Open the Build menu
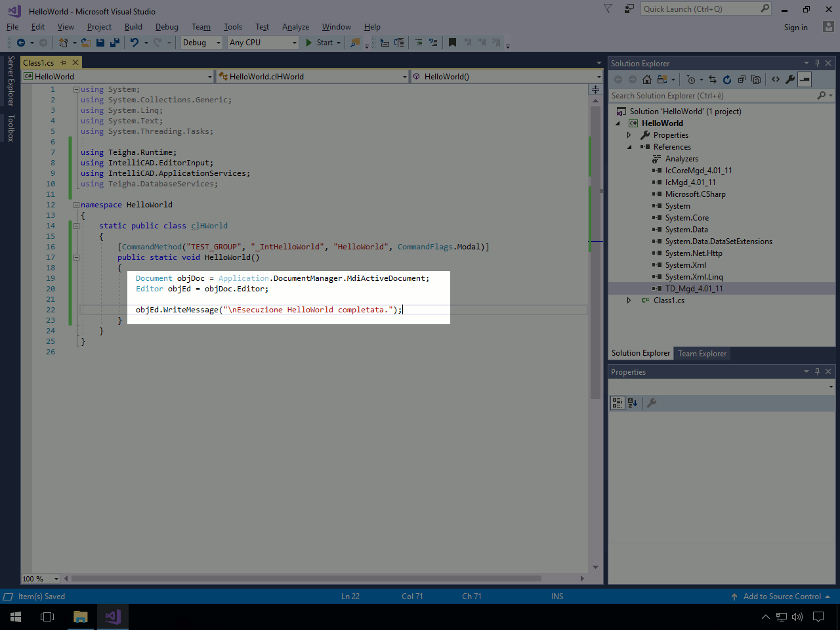 (x=133, y=27)
